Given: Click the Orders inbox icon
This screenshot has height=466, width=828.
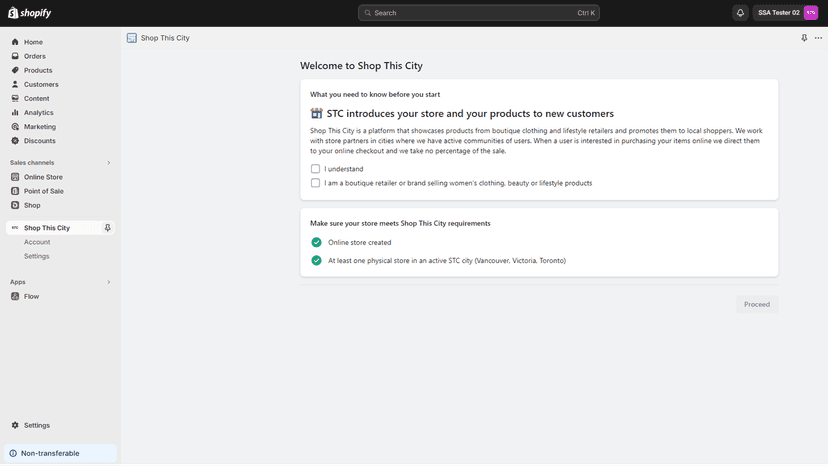Looking at the screenshot, I should pyautogui.click(x=15, y=56).
